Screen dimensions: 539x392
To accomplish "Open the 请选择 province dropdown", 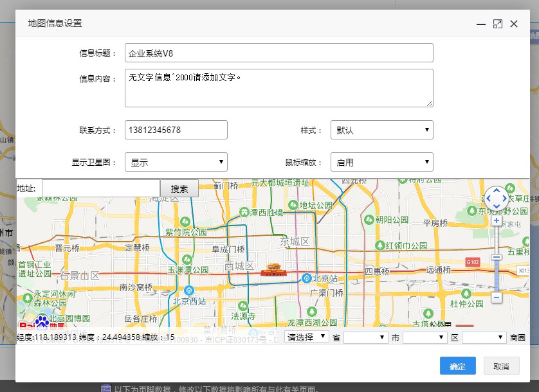I will [x=307, y=337].
